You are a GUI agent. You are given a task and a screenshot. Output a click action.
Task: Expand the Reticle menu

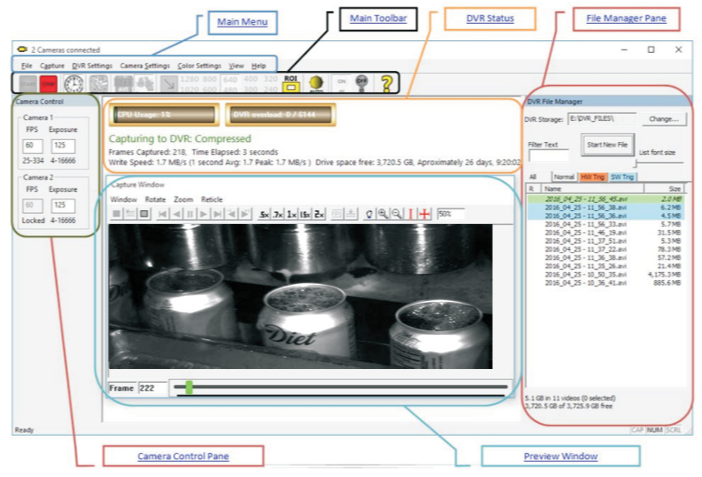(x=212, y=199)
